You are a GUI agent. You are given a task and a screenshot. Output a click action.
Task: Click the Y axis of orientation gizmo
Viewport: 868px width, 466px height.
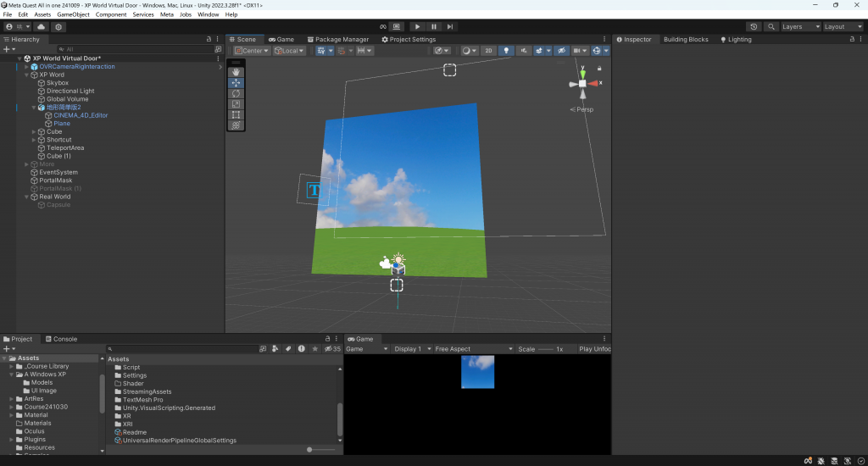click(x=582, y=73)
